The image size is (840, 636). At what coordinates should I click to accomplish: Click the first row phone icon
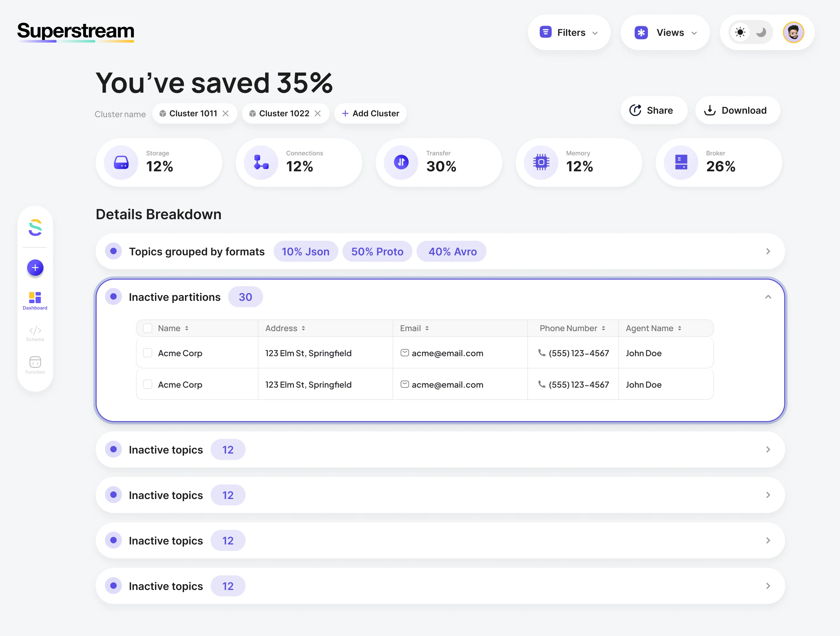[x=542, y=353]
